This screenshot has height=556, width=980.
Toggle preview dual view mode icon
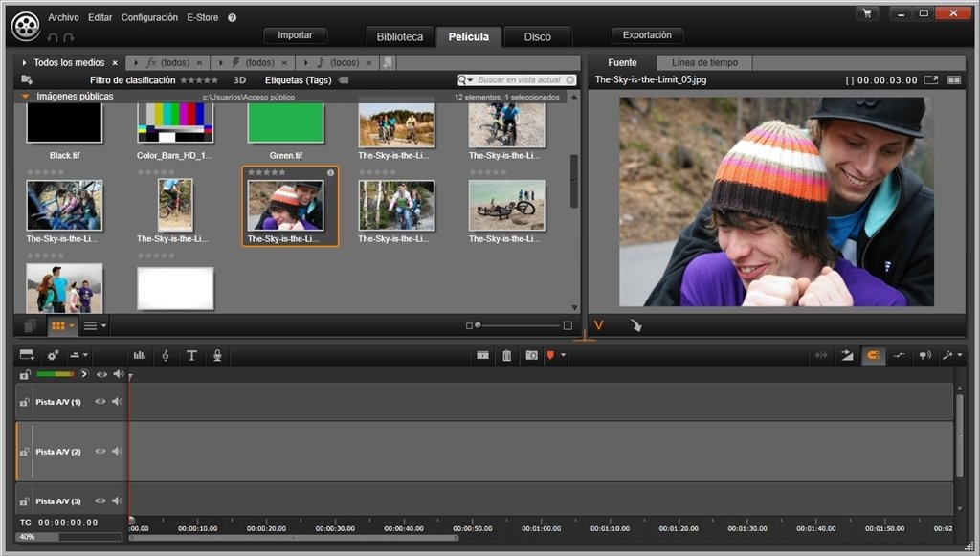(x=954, y=80)
